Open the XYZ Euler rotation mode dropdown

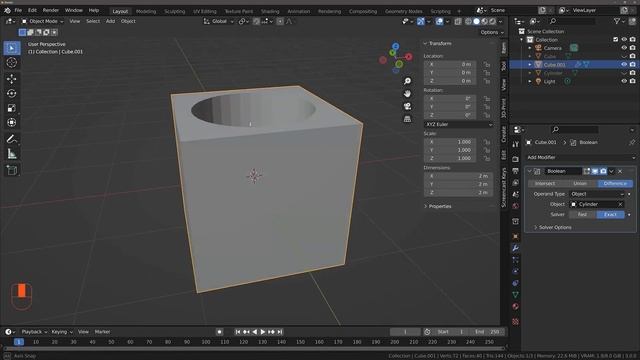459,124
